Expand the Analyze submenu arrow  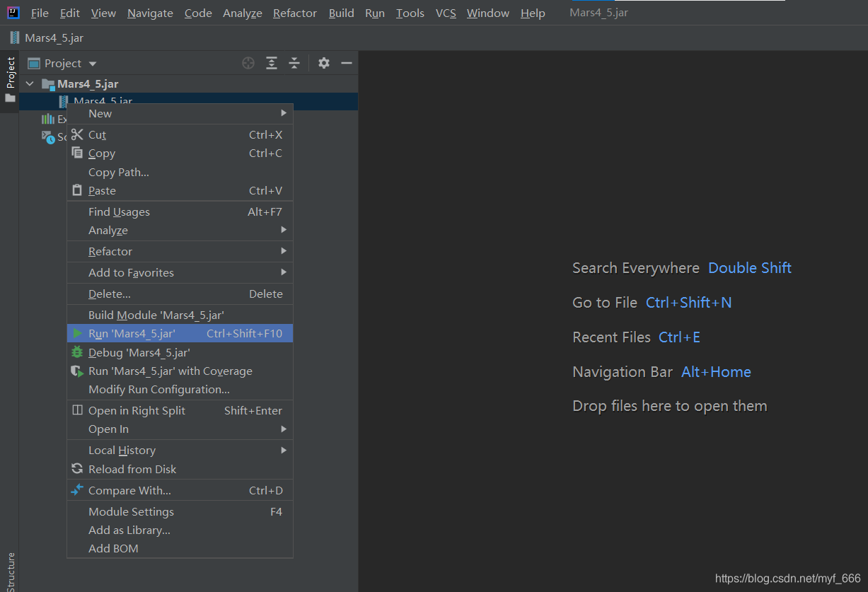pos(284,230)
